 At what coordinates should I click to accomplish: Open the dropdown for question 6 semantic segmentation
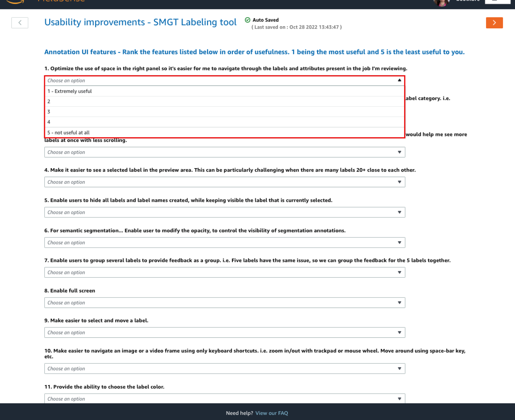pyautogui.click(x=224, y=242)
